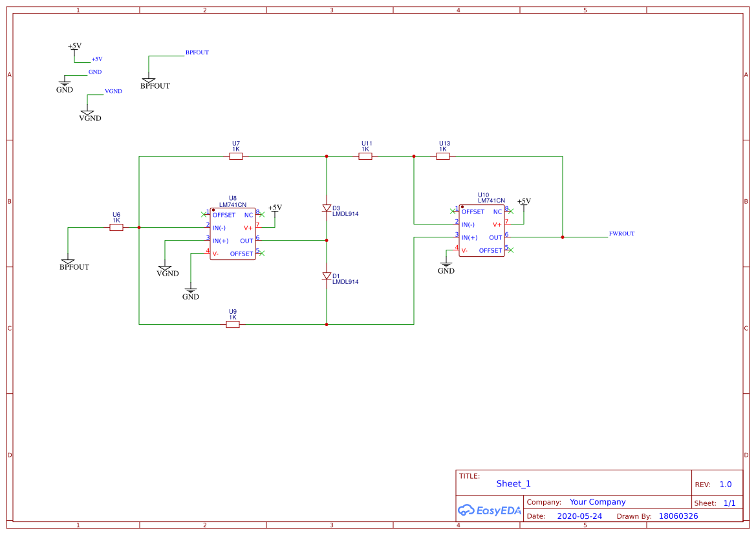Select the U8 LM741CN op-amp symbol

(233, 233)
